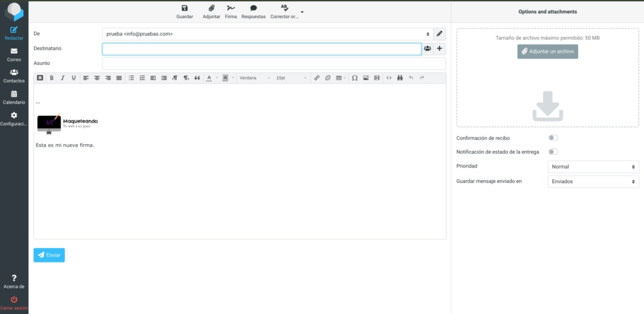Screen dimensions: 644x314
Task: Center align text
Action: (x=97, y=77)
